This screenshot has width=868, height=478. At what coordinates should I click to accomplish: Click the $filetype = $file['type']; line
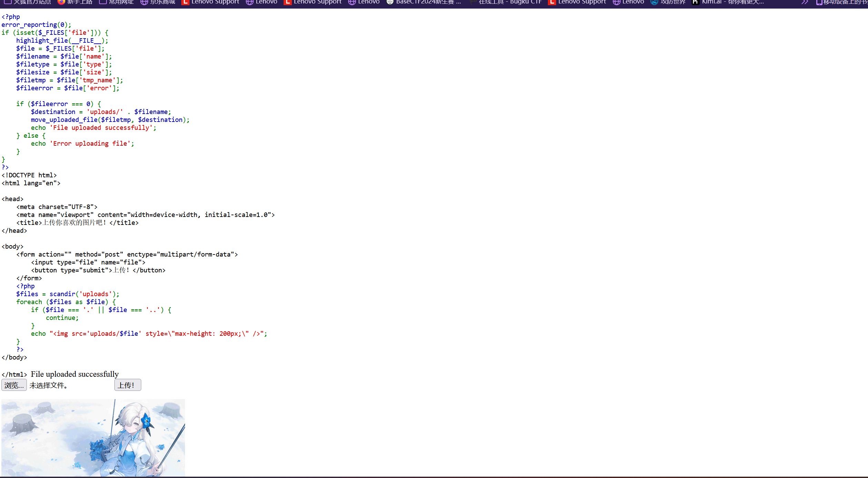pos(64,64)
